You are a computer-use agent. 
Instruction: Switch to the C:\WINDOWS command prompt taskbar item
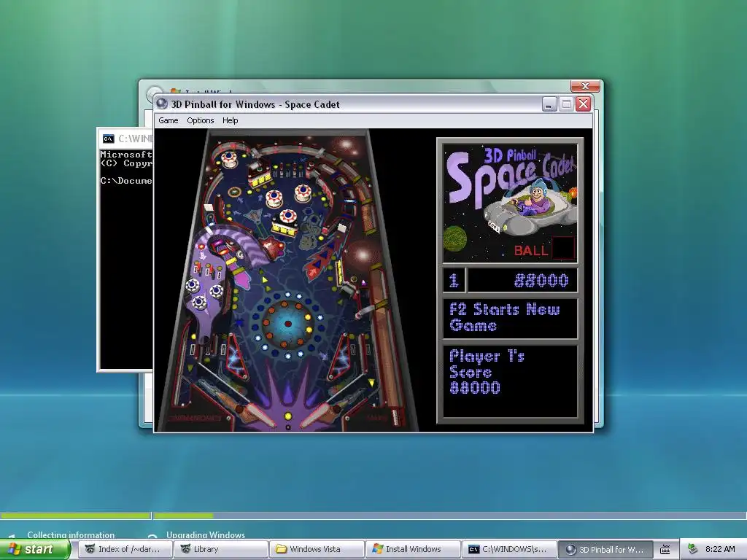pos(508,549)
